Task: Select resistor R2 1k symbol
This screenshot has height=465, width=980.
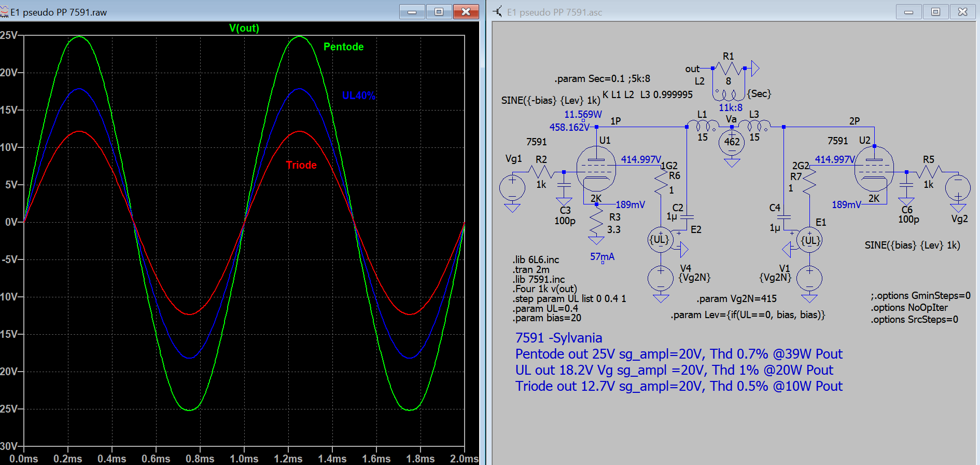Action: pos(542,172)
